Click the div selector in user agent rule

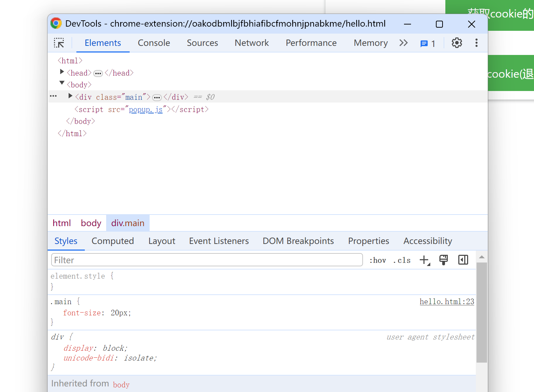(57, 337)
